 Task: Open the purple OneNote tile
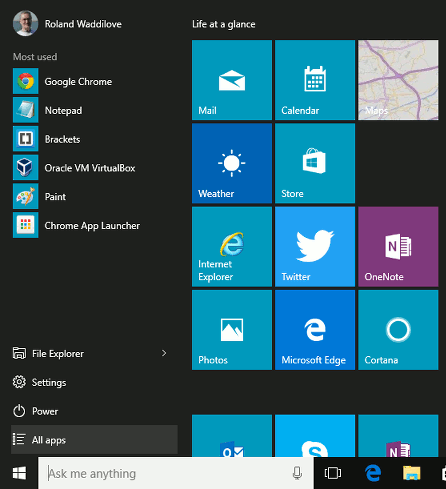[x=398, y=247]
